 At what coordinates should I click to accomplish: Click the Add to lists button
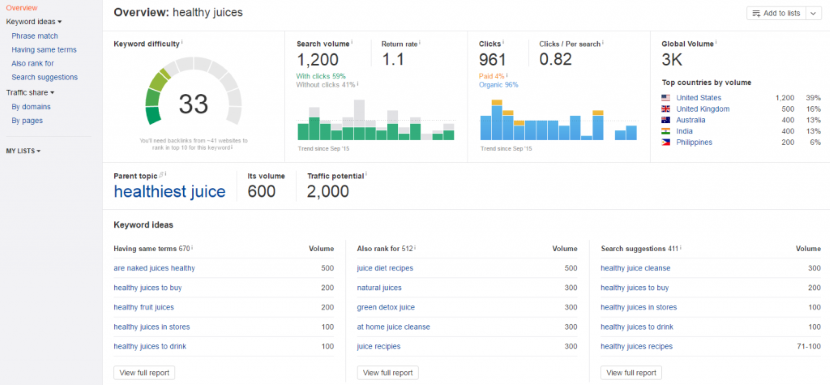[777, 13]
